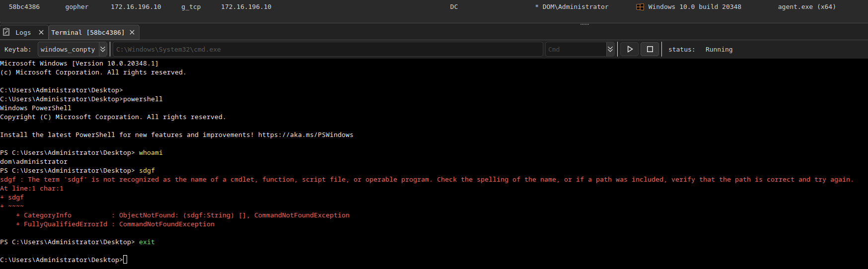
Task: Click the DOM\Administrator user cell
Action: tap(575, 7)
